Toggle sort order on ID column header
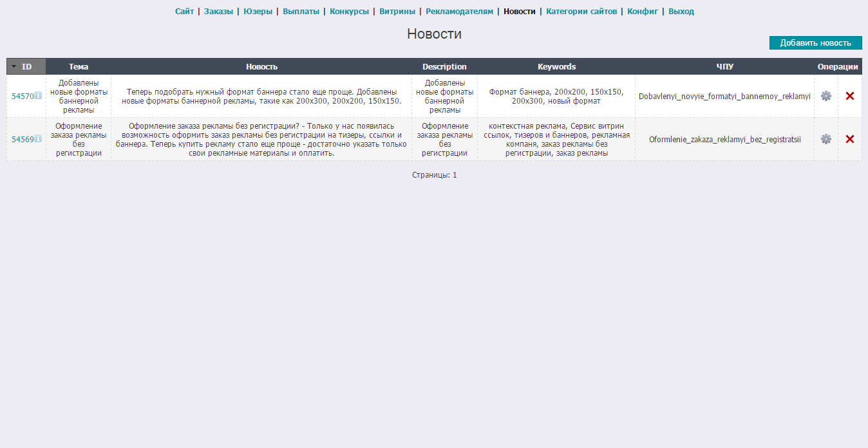Screen dimensions: 868x448 (26, 67)
